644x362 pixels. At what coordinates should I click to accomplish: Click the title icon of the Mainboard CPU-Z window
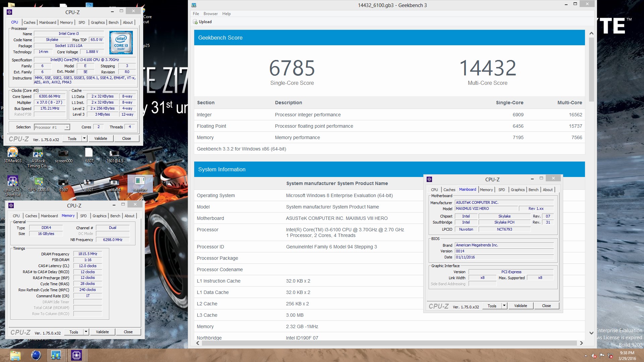(x=429, y=179)
